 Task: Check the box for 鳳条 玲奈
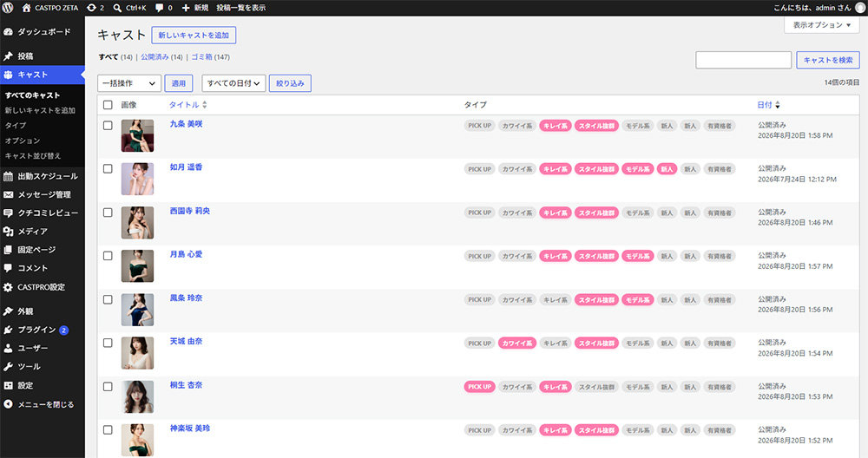pos(108,299)
